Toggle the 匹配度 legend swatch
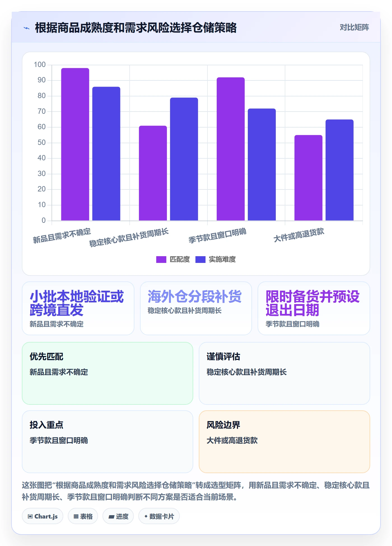The height and width of the screenshot is (546, 392). point(161,260)
